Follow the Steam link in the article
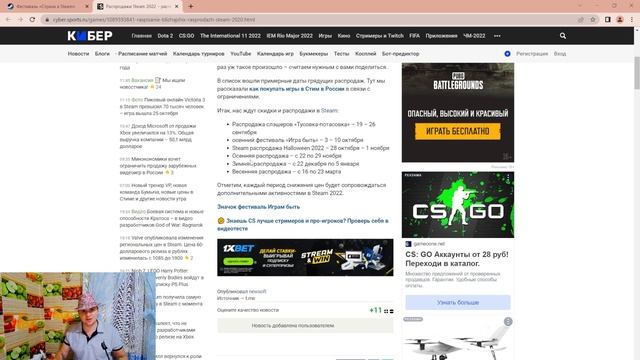 (x=329, y=110)
